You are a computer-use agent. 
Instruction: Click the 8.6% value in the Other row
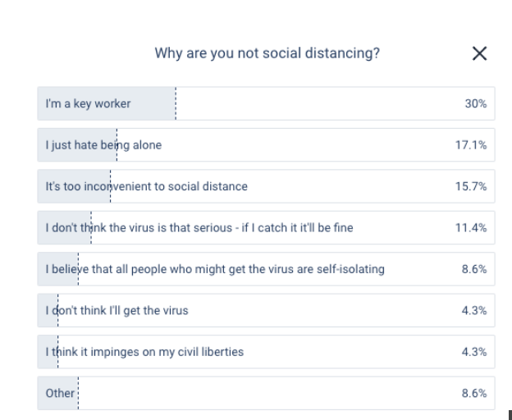point(473,393)
